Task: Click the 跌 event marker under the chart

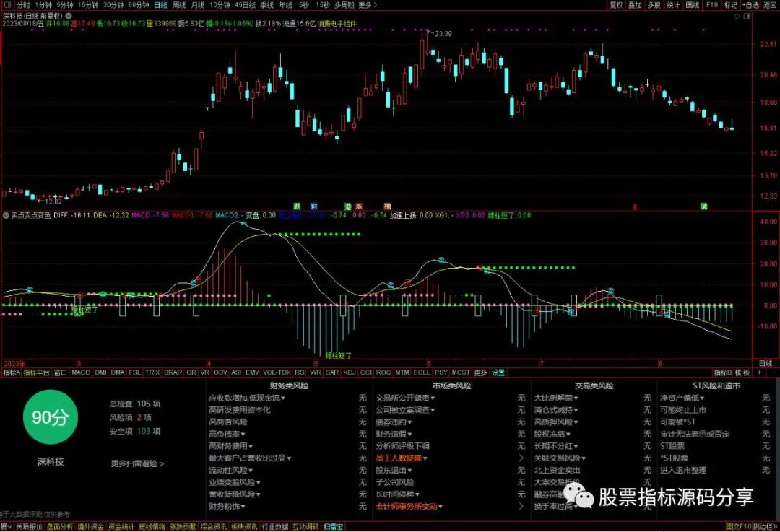Action: click(x=297, y=206)
